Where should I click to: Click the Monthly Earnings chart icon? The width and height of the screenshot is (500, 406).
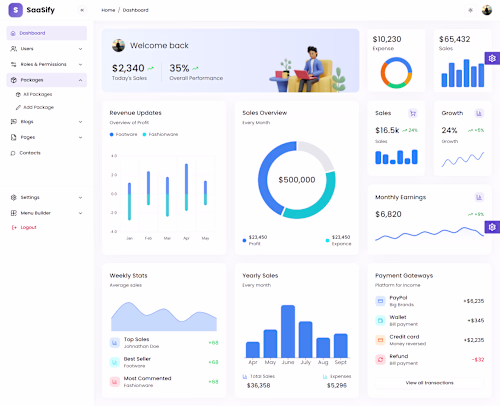point(479,197)
